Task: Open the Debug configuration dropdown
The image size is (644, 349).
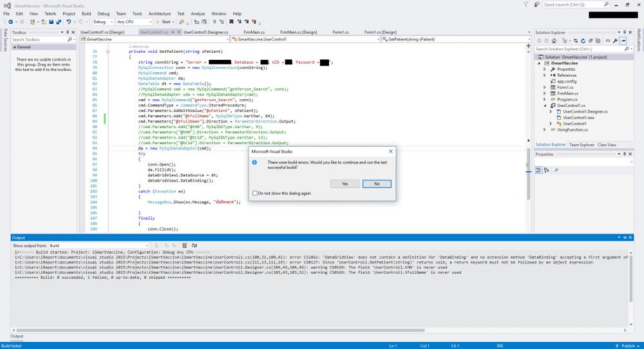Action: point(103,22)
